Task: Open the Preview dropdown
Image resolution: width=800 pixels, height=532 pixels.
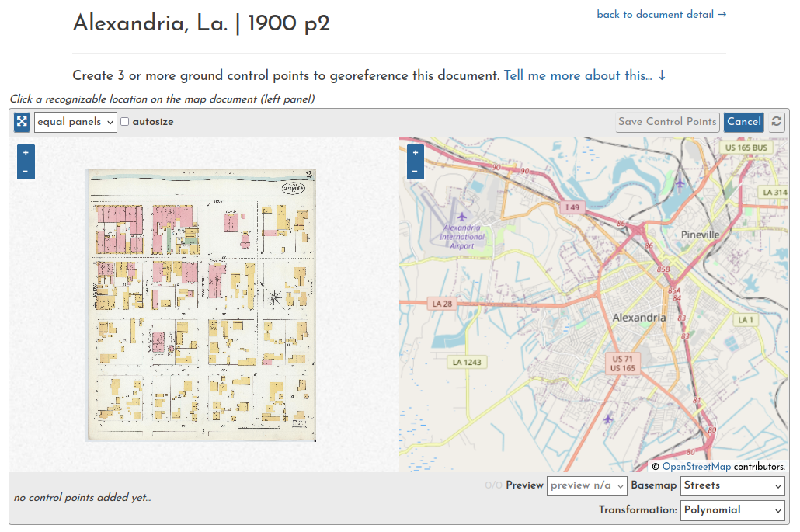Action: coord(586,485)
